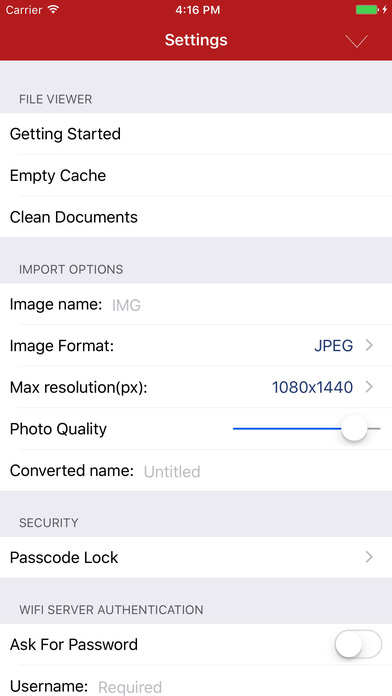Tap Clean Documents

tap(196, 217)
